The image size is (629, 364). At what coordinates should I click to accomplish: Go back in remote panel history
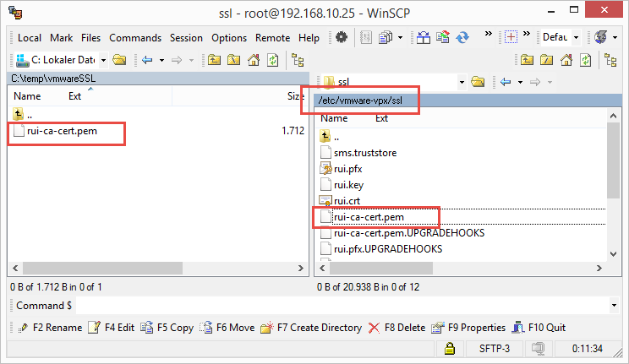tap(506, 82)
